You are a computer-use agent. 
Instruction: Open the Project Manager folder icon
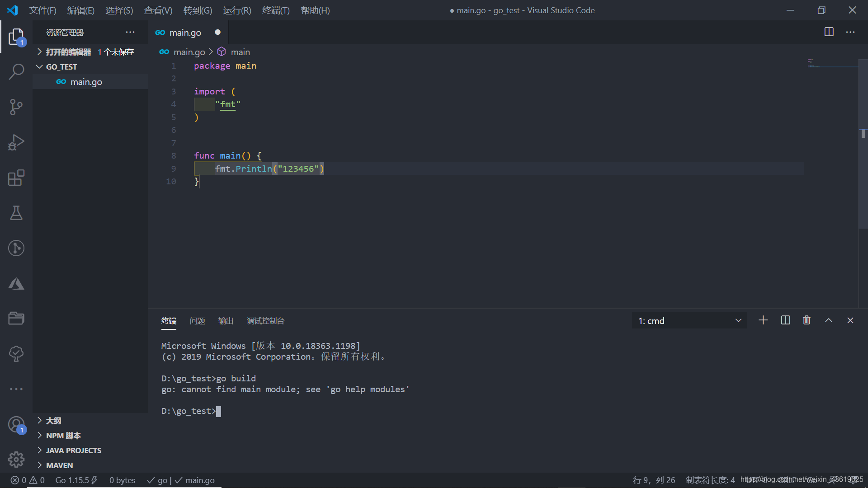tap(16, 319)
